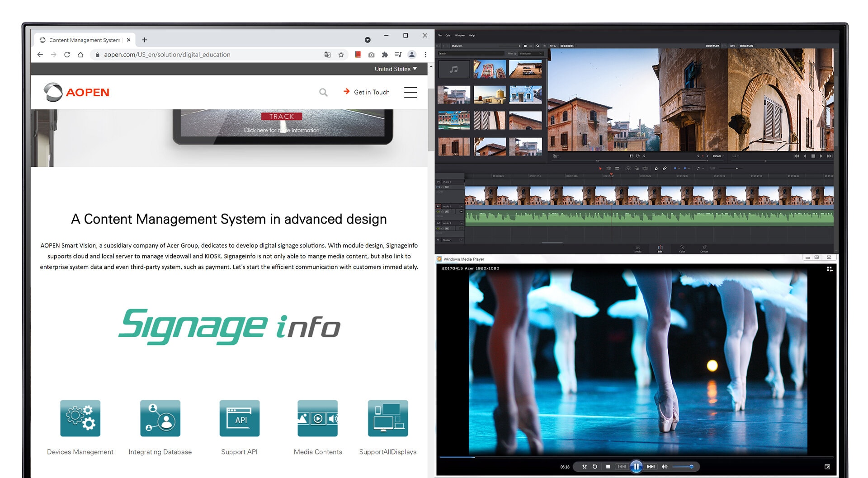Switch to the Media page in the editor
The image size is (868, 478).
638,248
